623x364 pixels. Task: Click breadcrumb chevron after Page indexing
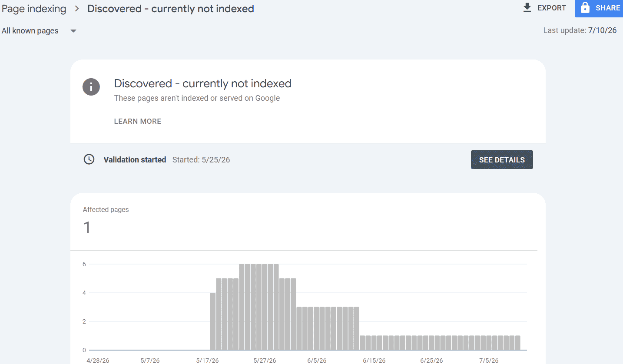point(77,9)
